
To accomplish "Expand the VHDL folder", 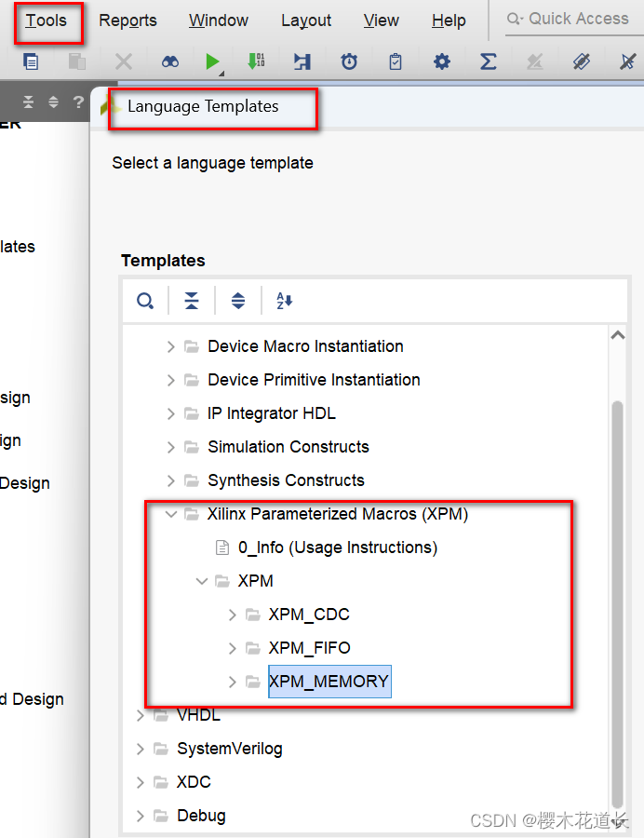I will pyautogui.click(x=140, y=716).
